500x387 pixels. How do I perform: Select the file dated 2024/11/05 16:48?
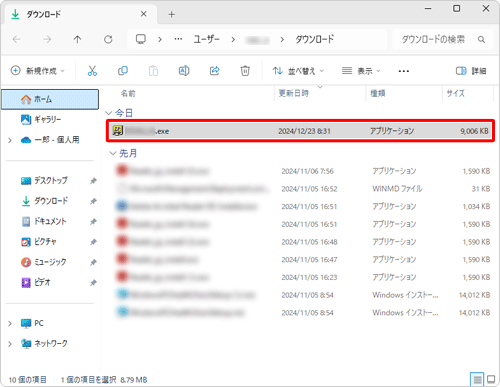(302, 242)
